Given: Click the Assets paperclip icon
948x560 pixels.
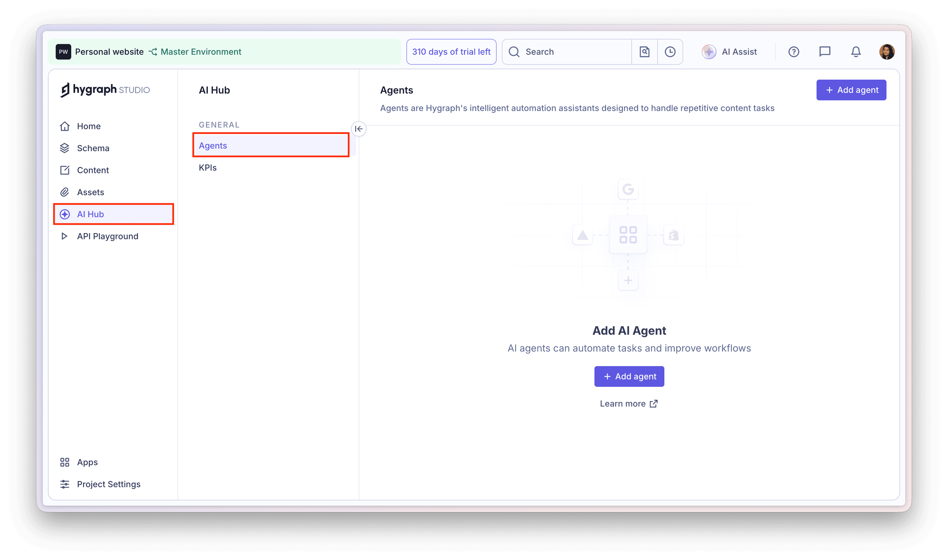Looking at the screenshot, I should point(65,192).
